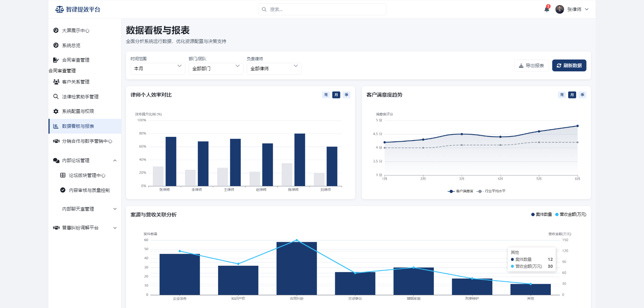This screenshot has height=308, width=644.
Task: Click the 数据看板与报表 chart icon
Action: (56, 126)
